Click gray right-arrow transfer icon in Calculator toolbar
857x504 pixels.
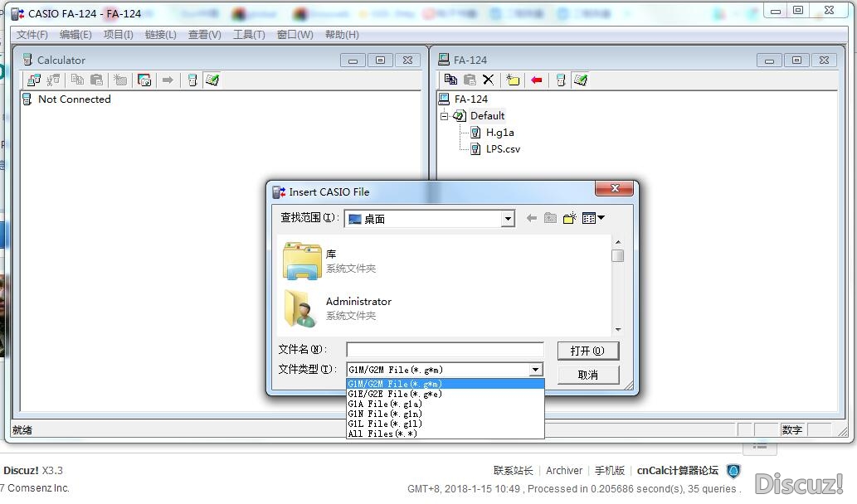(x=168, y=80)
